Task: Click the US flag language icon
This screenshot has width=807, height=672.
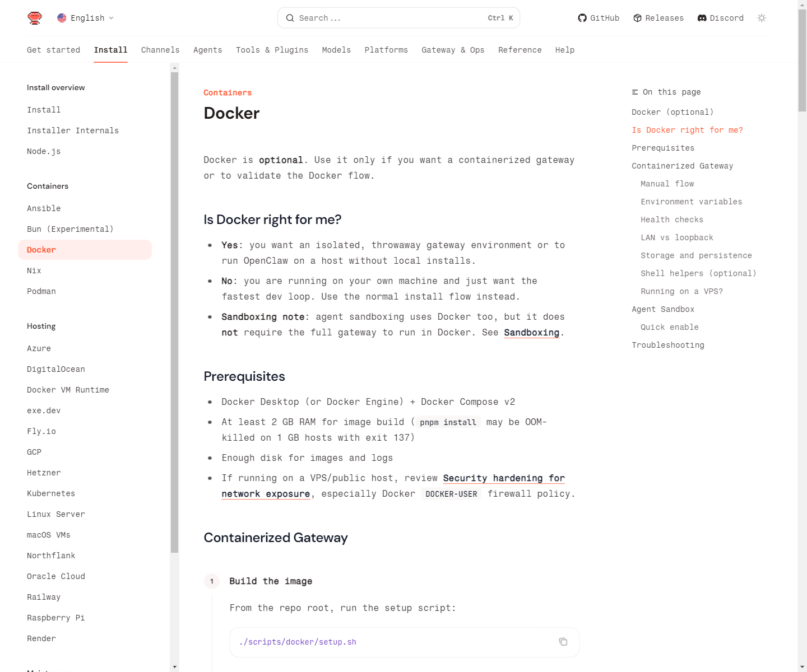Action: 62,18
